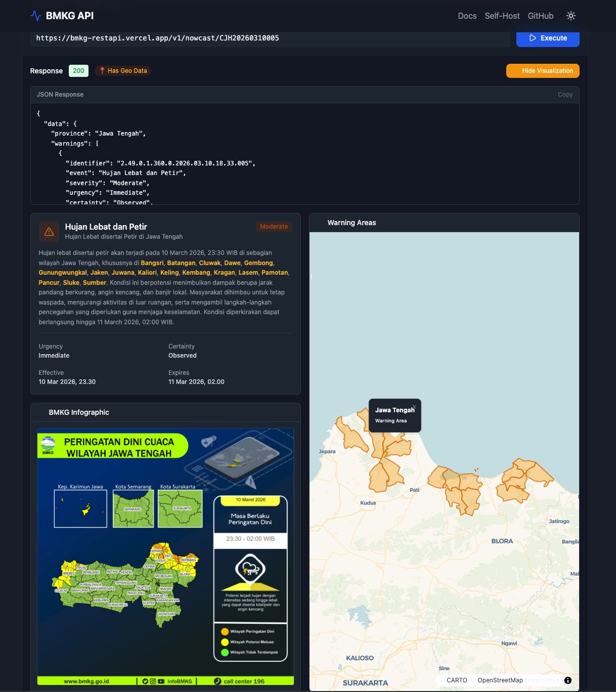Click the 200 status badge
616x692 pixels.
tap(78, 71)
